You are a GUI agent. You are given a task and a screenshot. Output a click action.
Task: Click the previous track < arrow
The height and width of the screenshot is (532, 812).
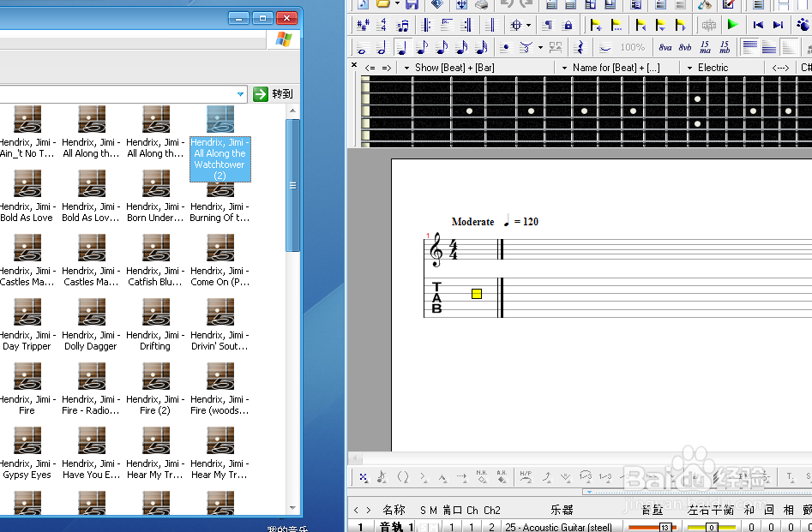coord(356,511)
